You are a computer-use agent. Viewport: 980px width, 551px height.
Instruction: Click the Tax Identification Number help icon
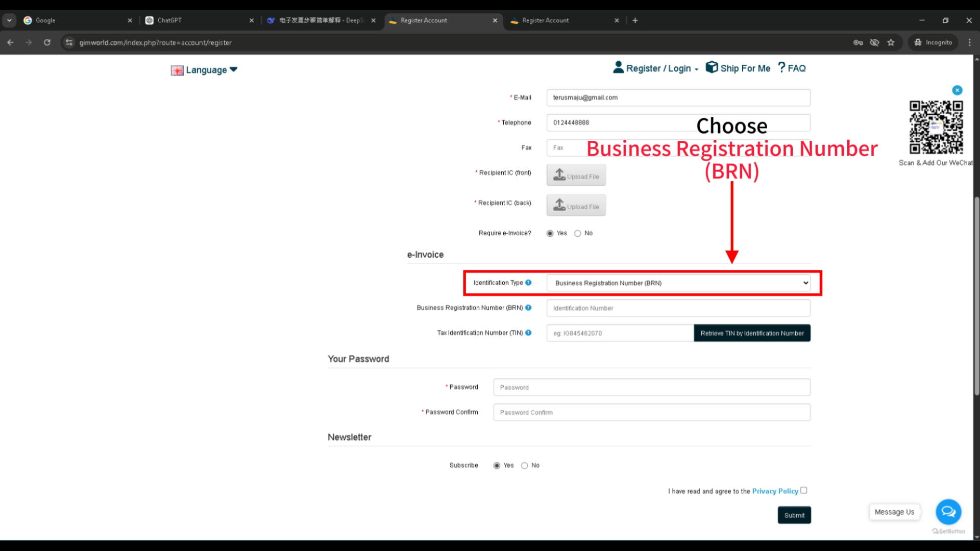[x=528, y=333]
